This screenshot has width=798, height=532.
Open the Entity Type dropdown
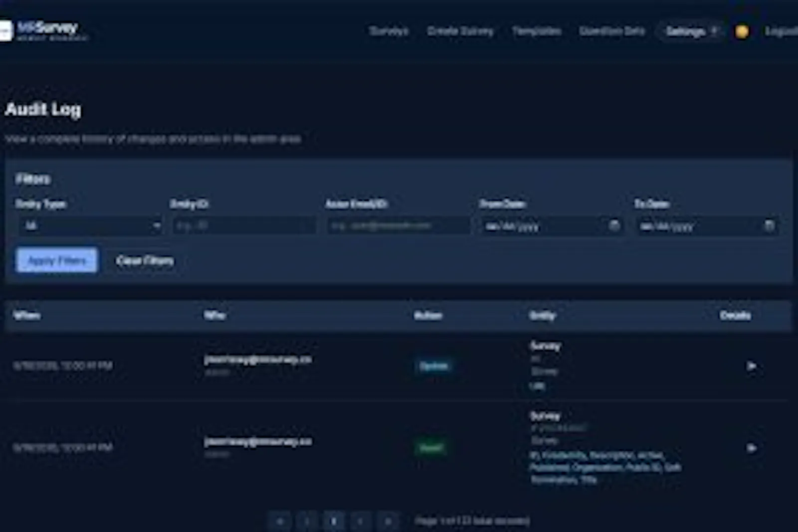(91, 226)
